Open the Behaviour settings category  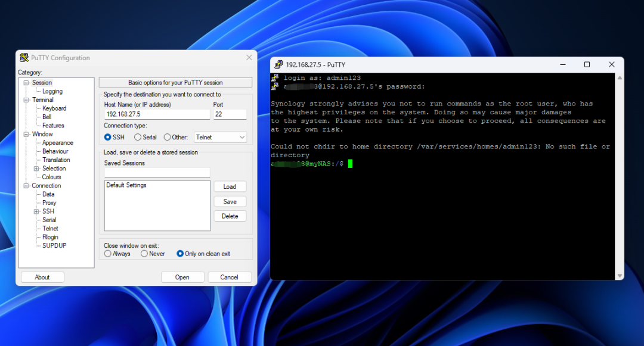[x=55, y=152]
